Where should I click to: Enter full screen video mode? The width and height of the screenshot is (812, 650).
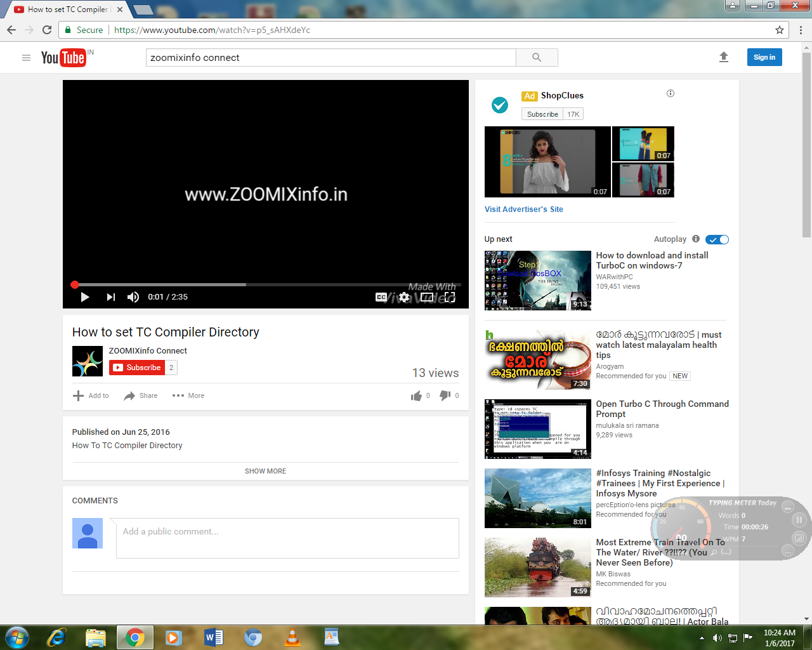450,297
